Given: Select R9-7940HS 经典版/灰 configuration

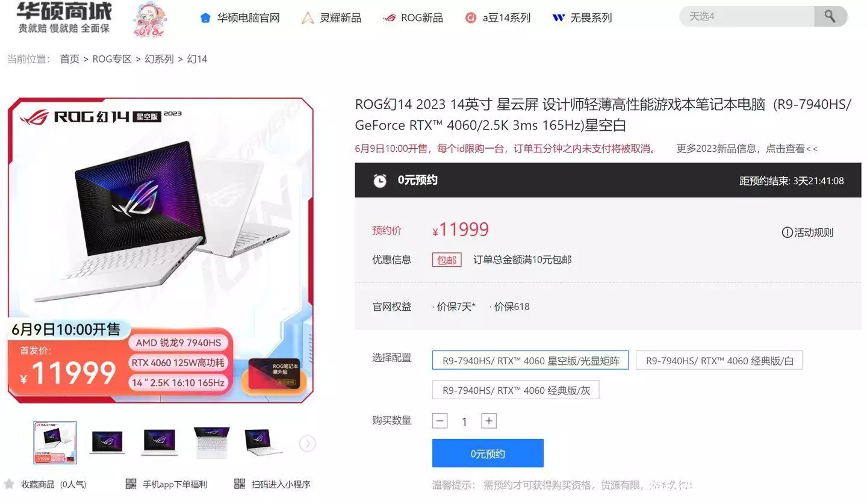Looking at the screenshot, I should pyautogui.click(x=515, y=390).
